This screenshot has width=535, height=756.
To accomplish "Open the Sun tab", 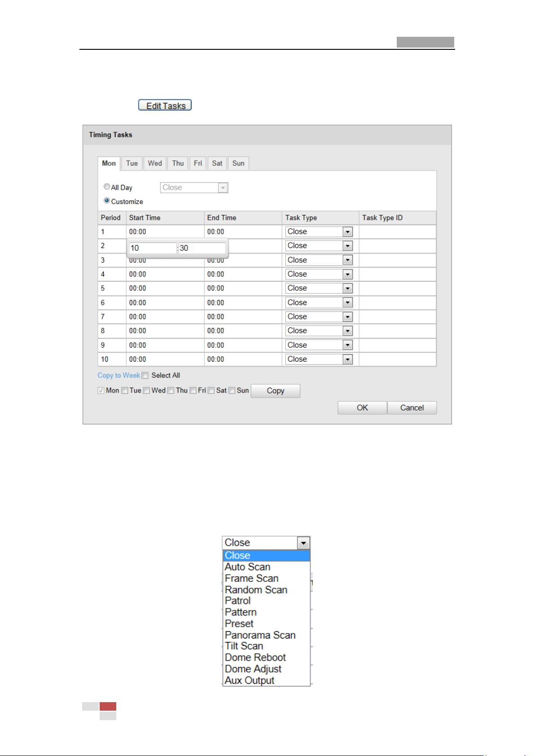I will tap(238, 163).
